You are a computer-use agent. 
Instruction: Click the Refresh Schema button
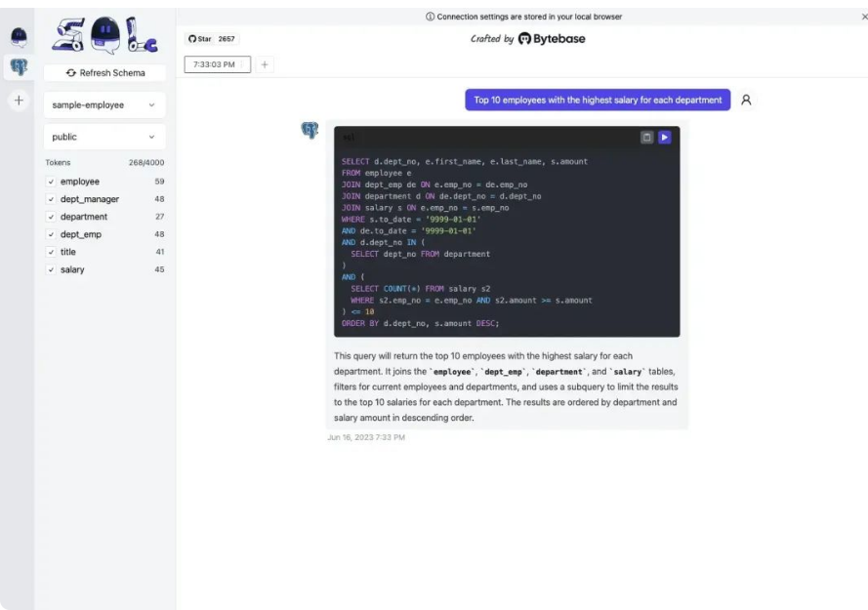pos(103,72)
